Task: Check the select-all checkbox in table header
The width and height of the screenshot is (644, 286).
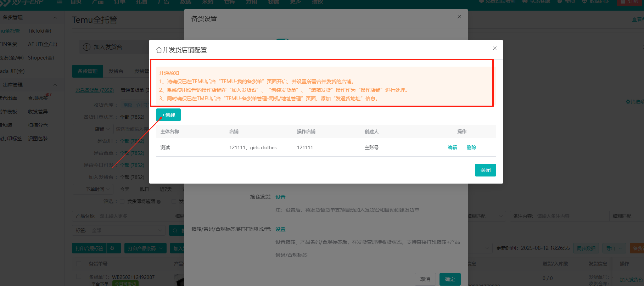Action: point(79,264)
